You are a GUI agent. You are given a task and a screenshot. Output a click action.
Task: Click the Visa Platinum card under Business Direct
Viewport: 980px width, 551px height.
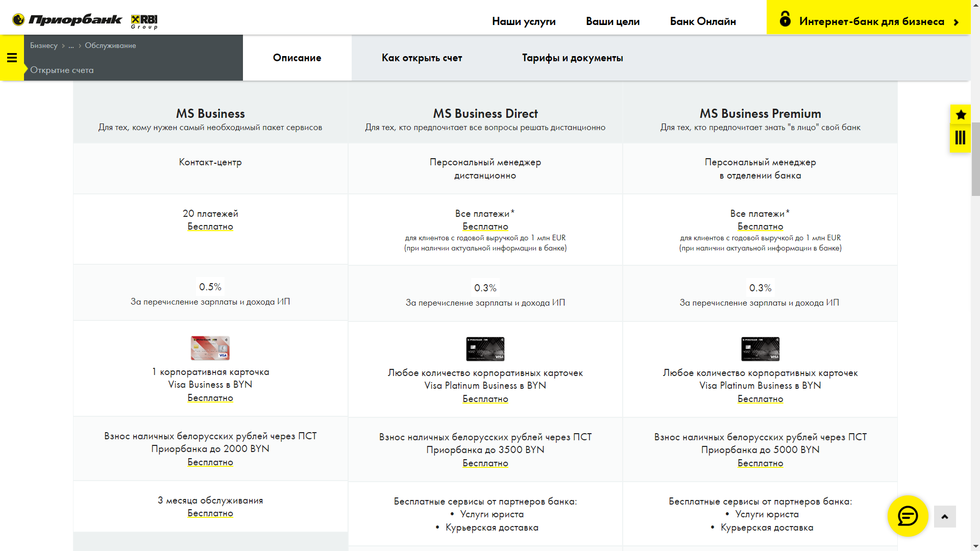(x=485, y=349)
